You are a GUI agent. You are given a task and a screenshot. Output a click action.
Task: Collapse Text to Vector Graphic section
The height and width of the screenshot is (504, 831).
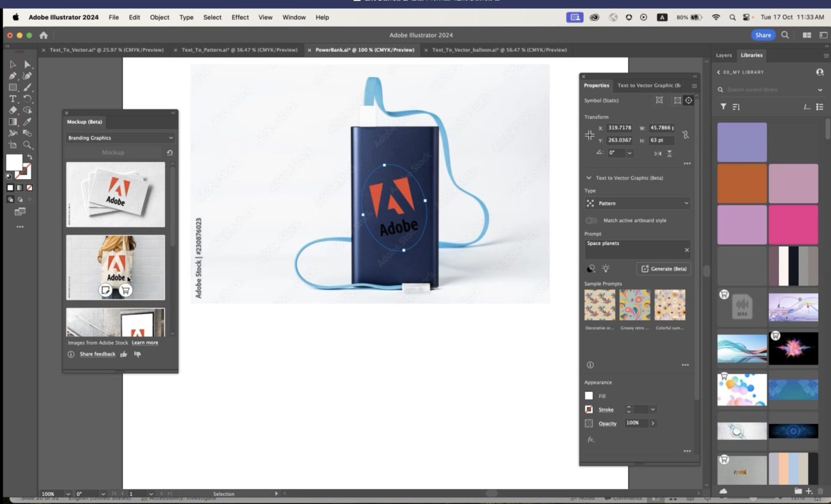point(589,178)
